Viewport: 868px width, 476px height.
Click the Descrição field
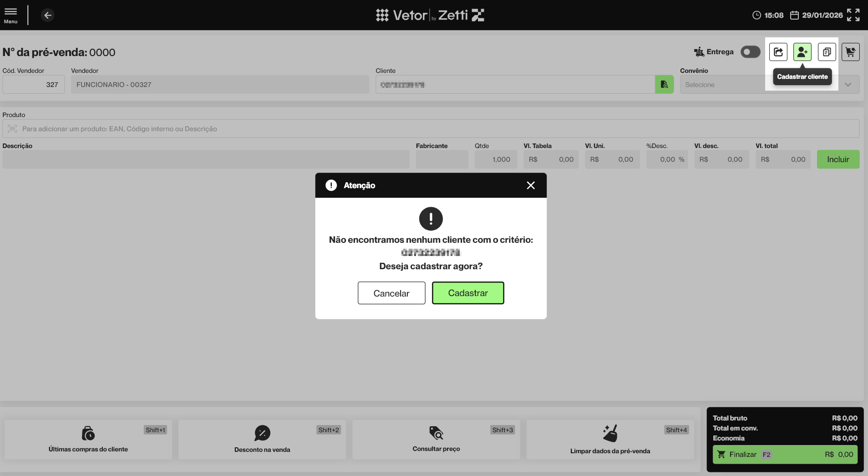click(206, 159)
